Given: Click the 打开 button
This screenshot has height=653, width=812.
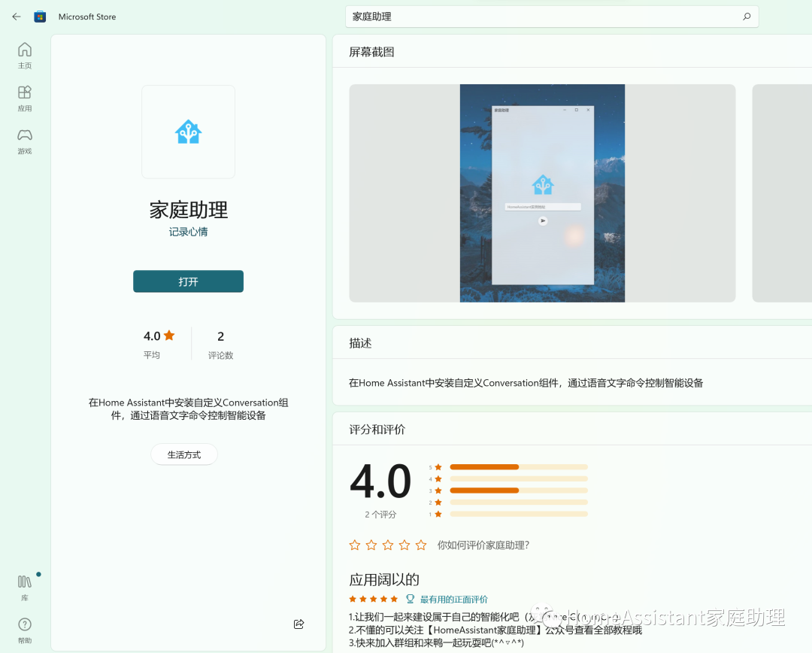Looking at the screenshot, I should tap(188, 281).
